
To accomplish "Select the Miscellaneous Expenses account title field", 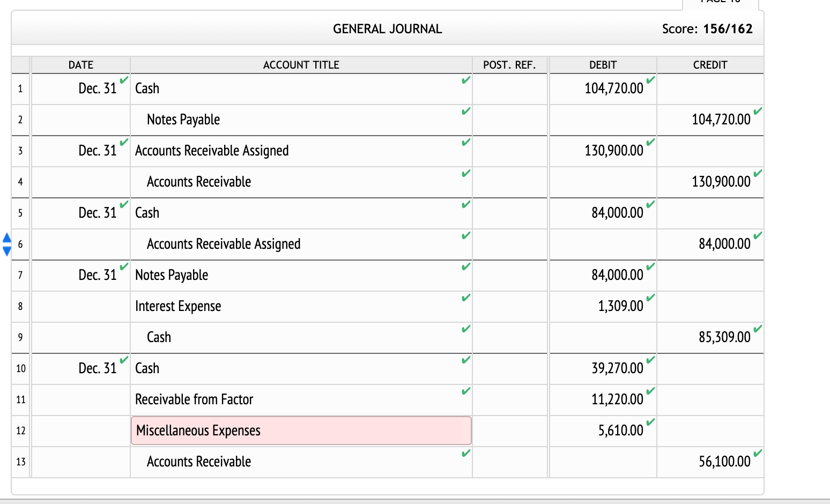I will tap(301, 431).
